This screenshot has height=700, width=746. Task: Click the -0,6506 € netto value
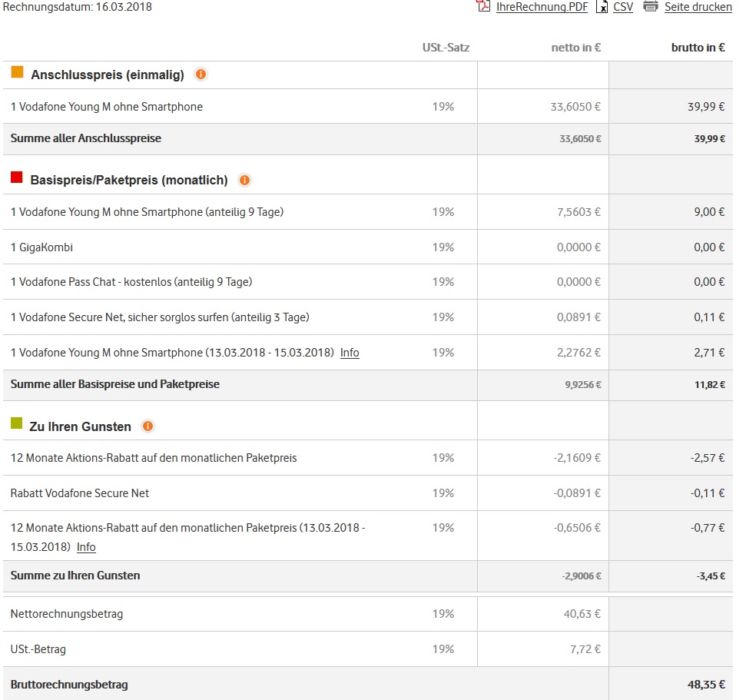[577, 528]
